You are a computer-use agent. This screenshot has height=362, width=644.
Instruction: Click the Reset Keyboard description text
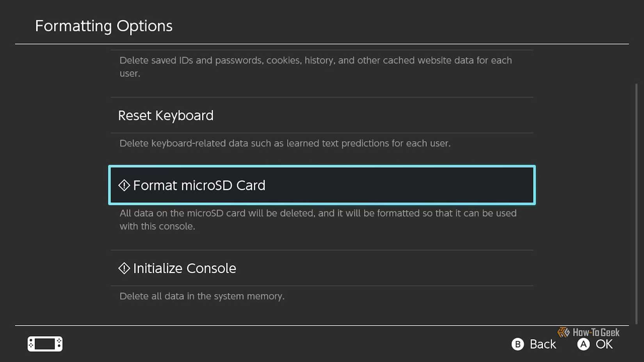pos(285,143)
